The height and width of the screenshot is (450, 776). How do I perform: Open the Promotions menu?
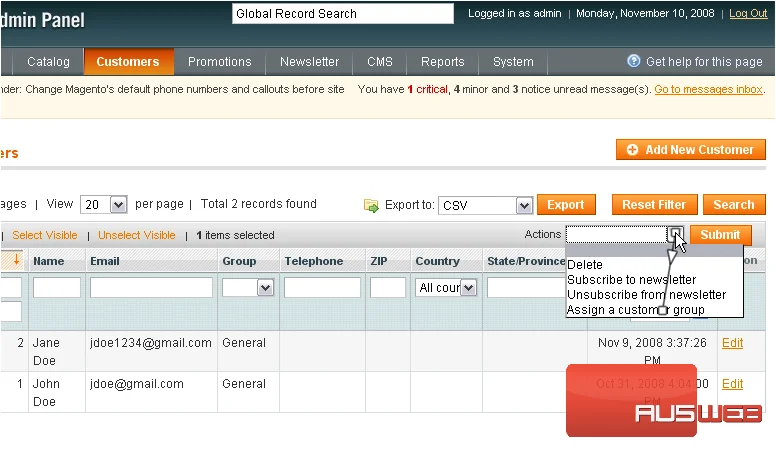click(220, 62)
